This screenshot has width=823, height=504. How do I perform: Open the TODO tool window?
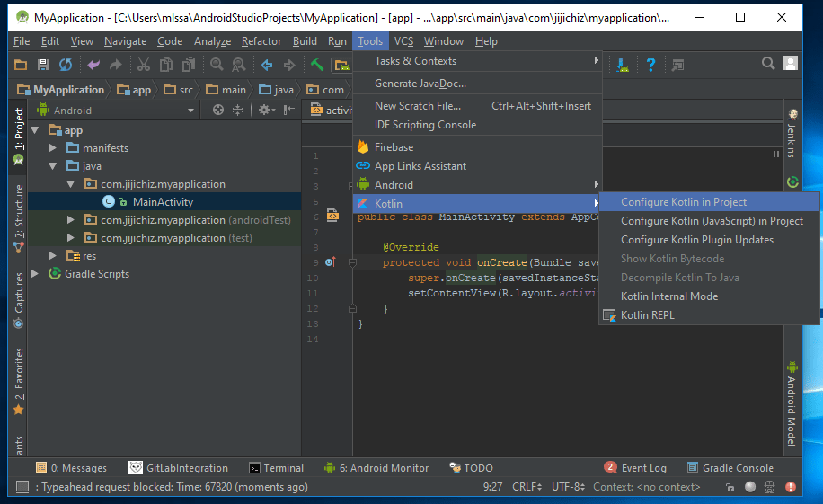(x=472, y=468)
